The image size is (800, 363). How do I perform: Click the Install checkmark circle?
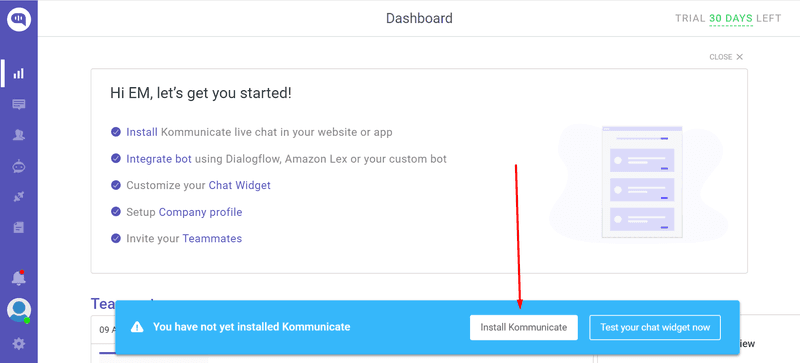point(116,132)
